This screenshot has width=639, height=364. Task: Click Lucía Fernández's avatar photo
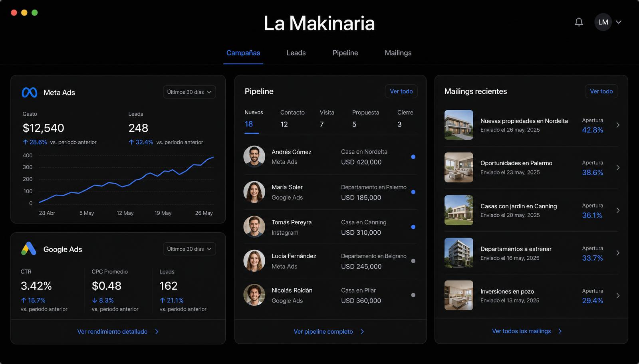tap(254, 261)
